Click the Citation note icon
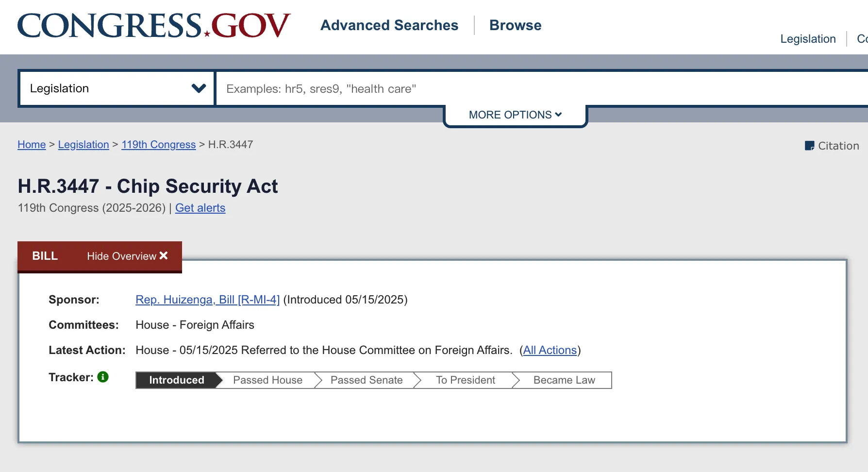 (809, 146)
